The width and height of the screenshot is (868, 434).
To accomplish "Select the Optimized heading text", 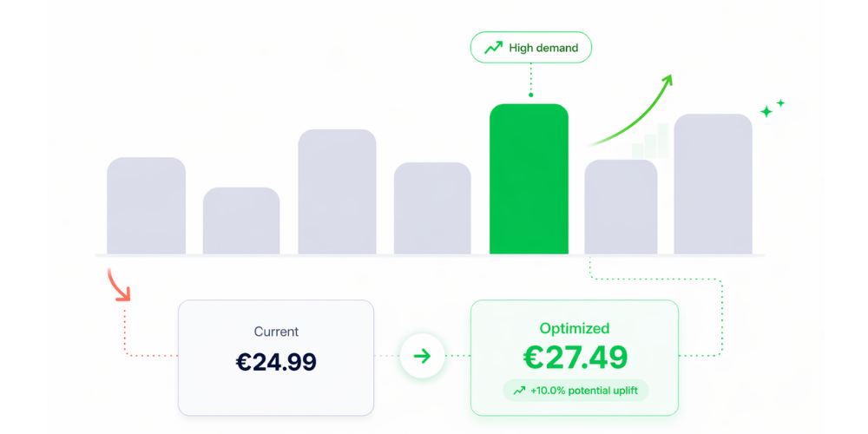I will coord(575,328).
